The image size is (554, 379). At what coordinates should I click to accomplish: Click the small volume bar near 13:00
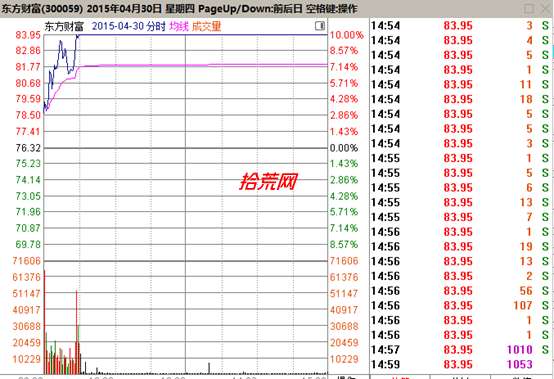point(209,368)
